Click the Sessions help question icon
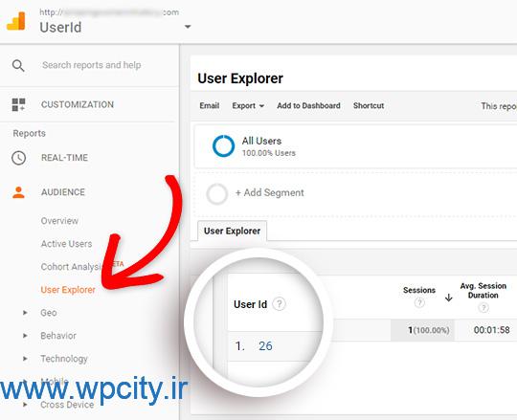This screenshot has height=420, width=517. (x=419, y=302)
